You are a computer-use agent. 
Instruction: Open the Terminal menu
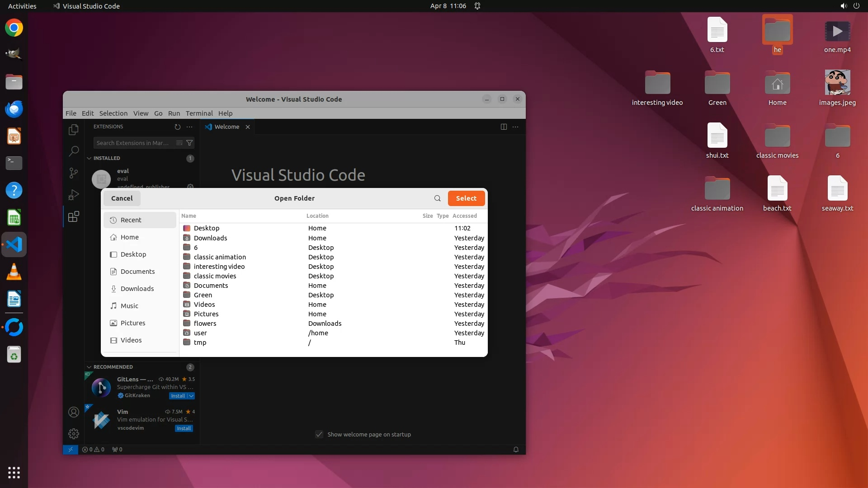[x=199, y=113]
